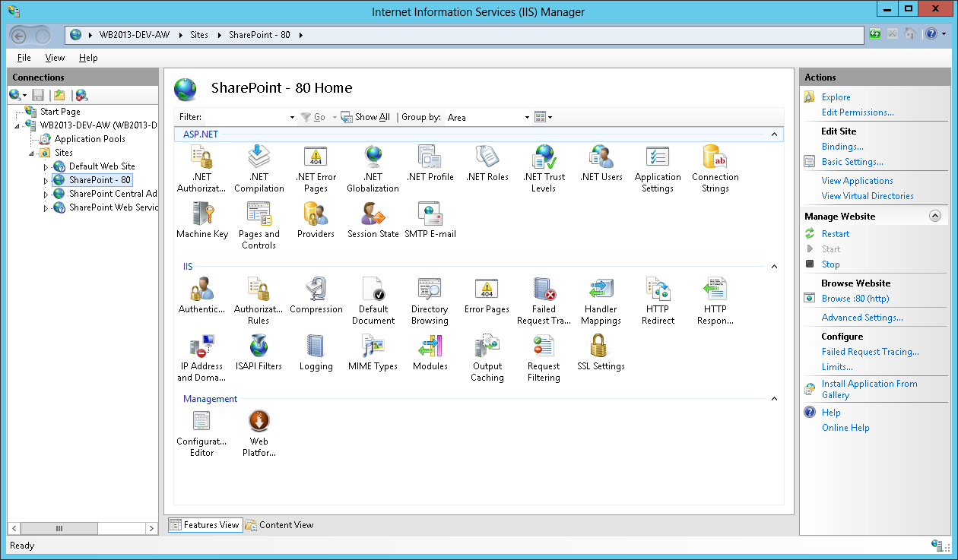Open Failed Request Tracing Rules icon
This screenshot has height=560, width=958.
(544, 288)
